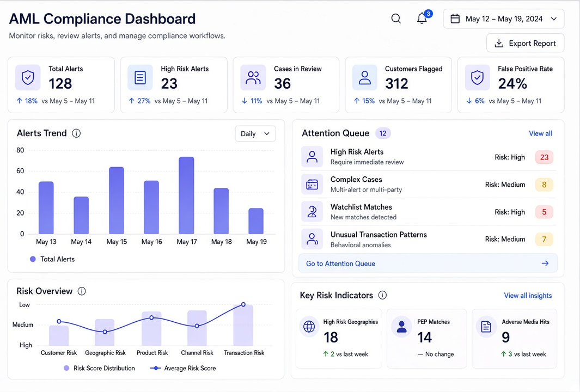Screen dimensions: 580x392
Task: Click the PEP Matches No change text
Action: pos(436,354)
